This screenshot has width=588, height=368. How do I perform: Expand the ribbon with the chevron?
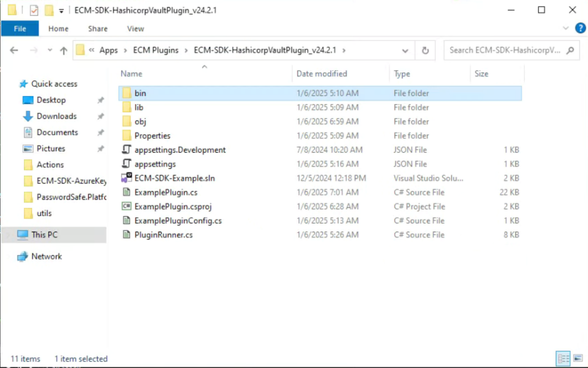click(565, 28)
